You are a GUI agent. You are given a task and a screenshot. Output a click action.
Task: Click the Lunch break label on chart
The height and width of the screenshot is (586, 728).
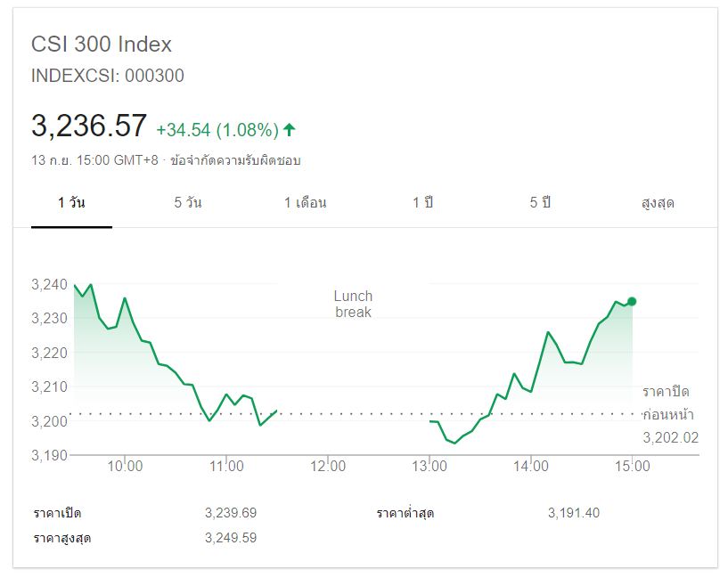[x=353, y=304]
